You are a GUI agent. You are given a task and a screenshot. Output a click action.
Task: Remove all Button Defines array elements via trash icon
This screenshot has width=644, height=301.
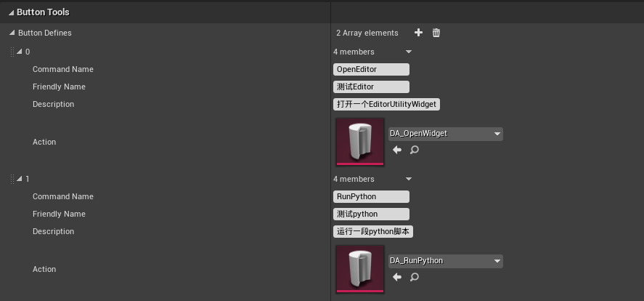[436, 33]
